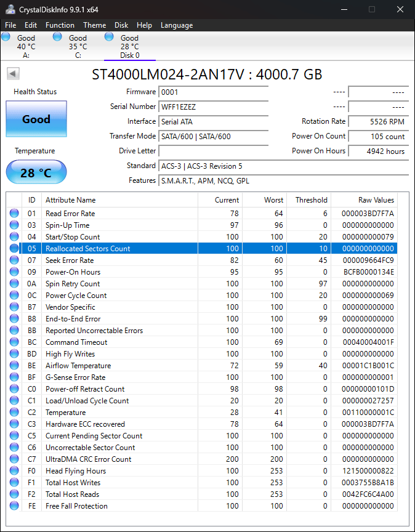
Task: Open the Function menu
Action: 60,25
